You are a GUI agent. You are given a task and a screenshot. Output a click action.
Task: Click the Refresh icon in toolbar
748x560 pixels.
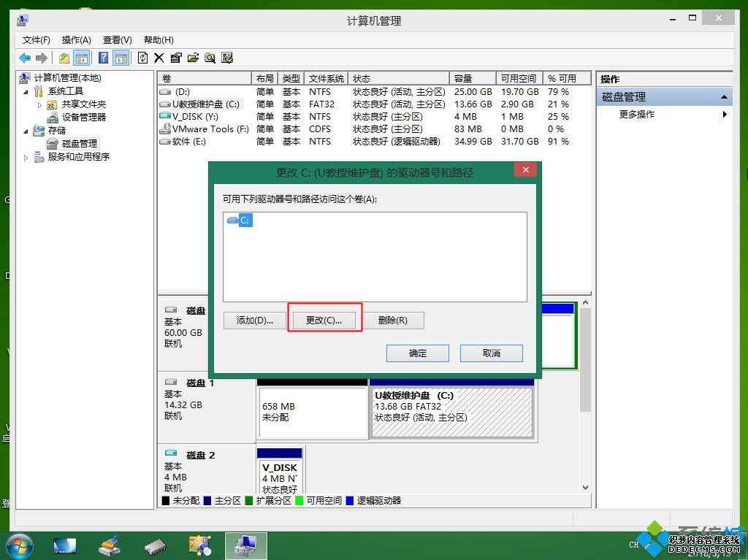[x=142, y=58]
